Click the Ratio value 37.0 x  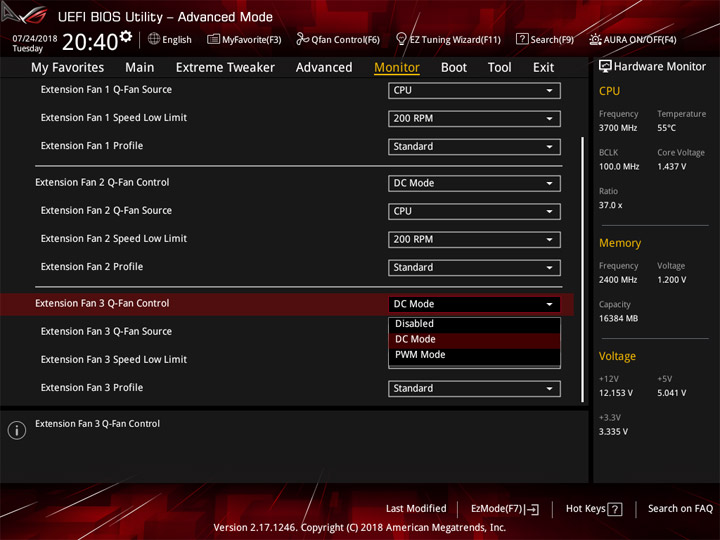610,205
